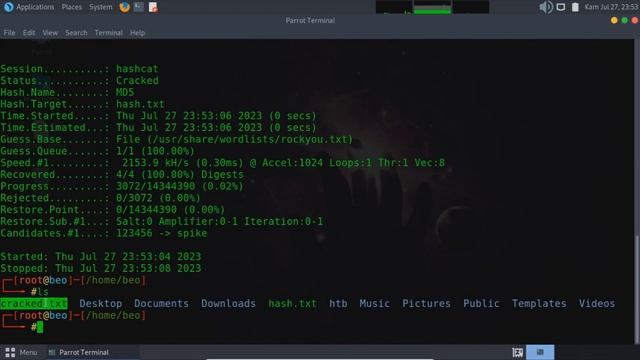Click the Music folder name
This screenshot has width=640, height=360.
pos(374,304)
